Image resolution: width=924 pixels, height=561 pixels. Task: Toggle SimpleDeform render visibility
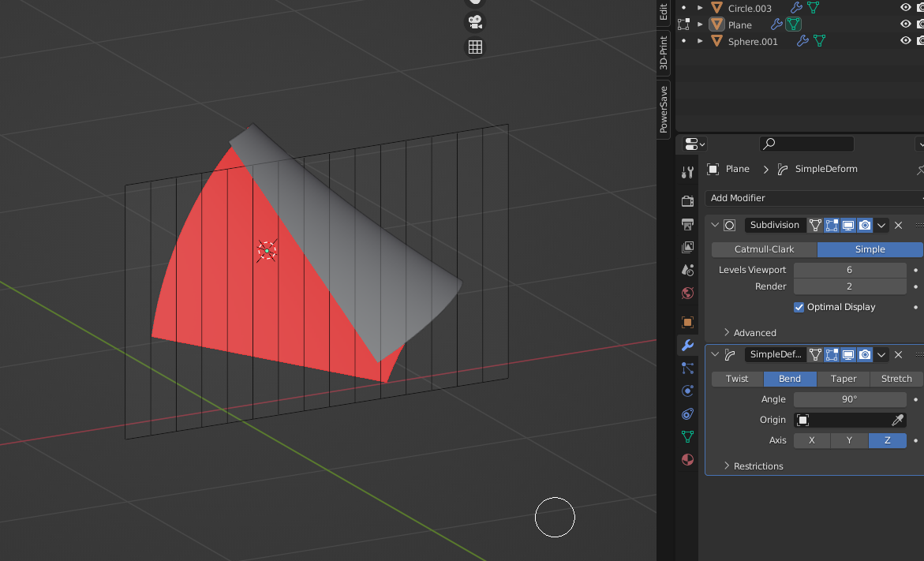point(865,355)
